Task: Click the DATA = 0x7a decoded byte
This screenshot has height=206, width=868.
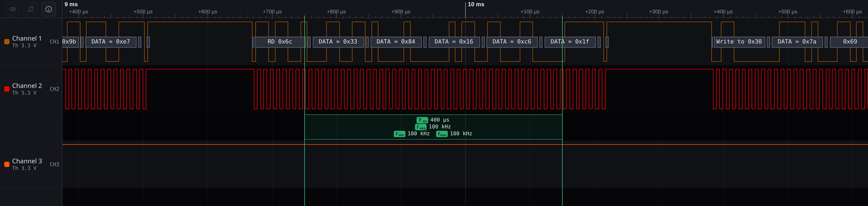Action: 797,42
